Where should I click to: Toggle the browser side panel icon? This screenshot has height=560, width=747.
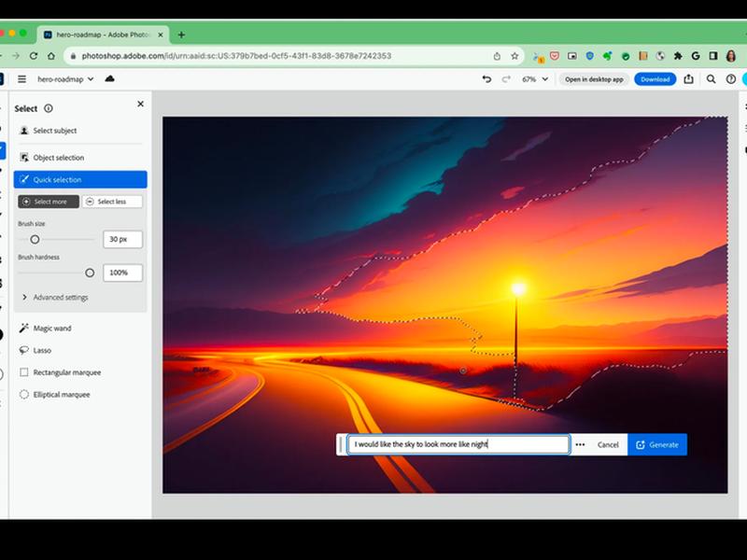(x=713, y=56)
